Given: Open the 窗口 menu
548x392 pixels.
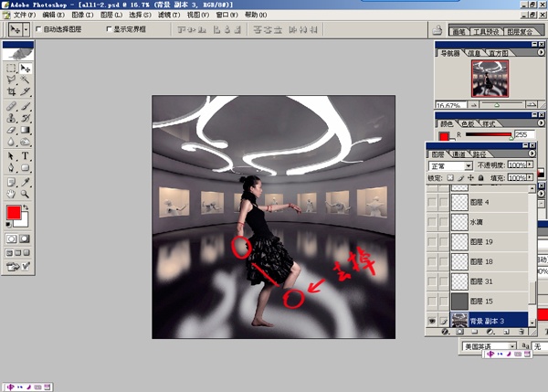Looking at the screenshot, I should (x=227, y=15).
